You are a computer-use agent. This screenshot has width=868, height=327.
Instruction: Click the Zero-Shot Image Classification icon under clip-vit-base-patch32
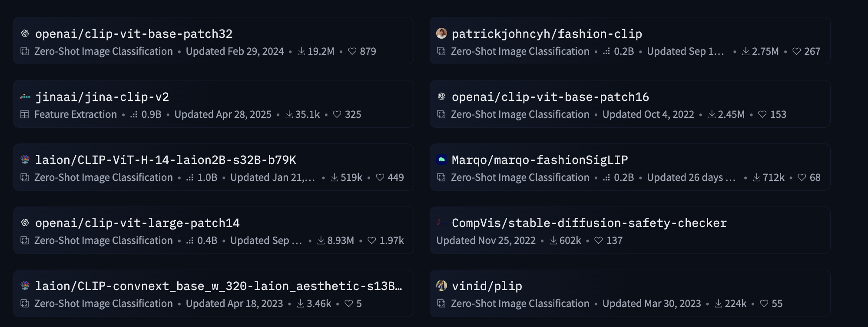(x=25, y=51)
